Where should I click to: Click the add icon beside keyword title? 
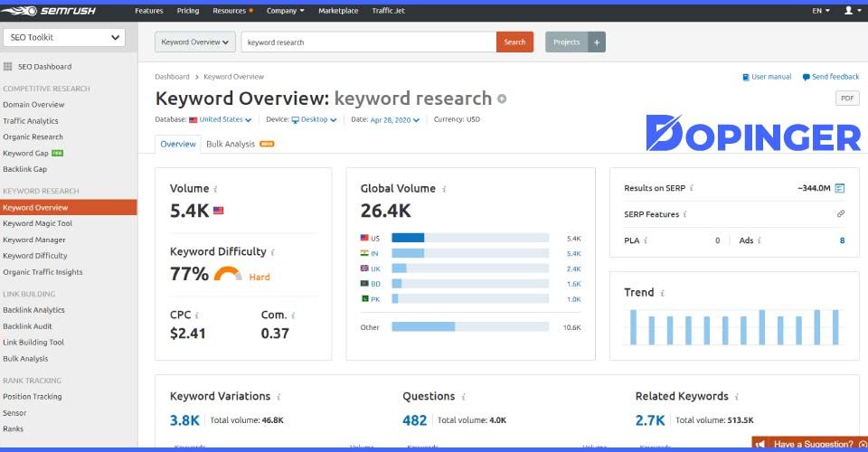coord(502,99)
